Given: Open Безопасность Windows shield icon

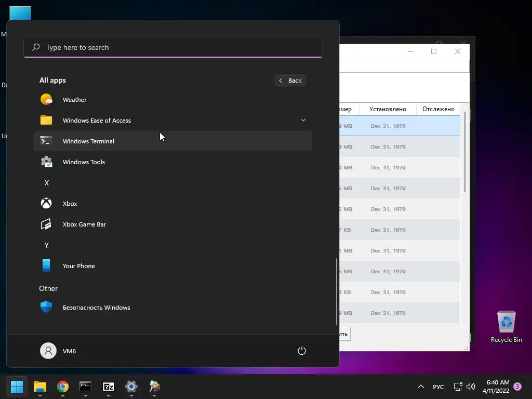Looking at the screenshot, I should [x=46, y=307].
